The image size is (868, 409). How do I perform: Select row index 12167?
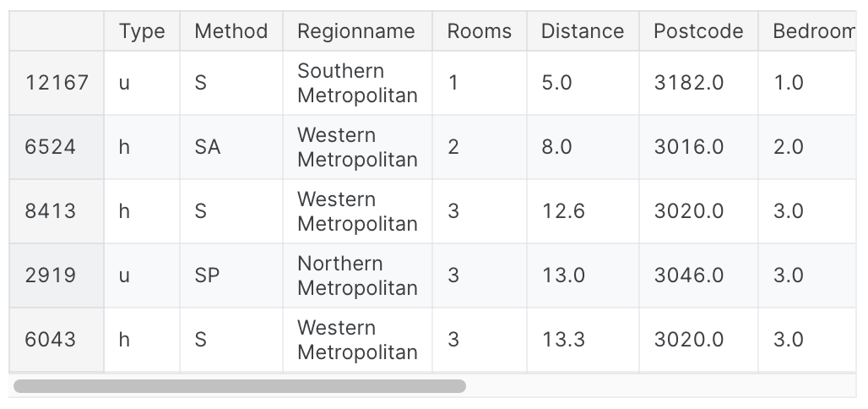[x=57, y=83]
